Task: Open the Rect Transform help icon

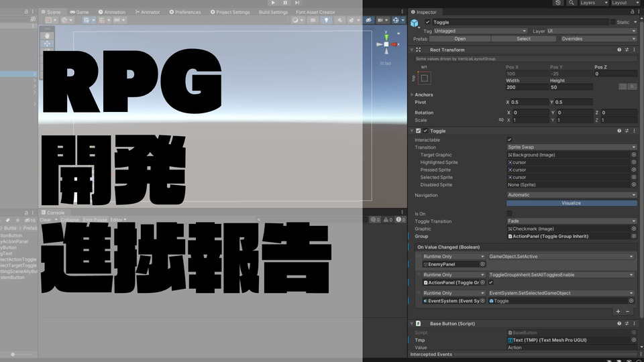Action: (x=619, y=50)
